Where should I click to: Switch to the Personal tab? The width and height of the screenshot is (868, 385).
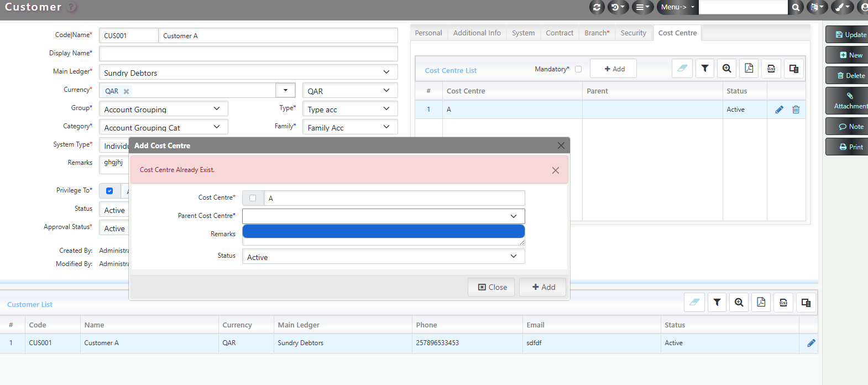428,33
